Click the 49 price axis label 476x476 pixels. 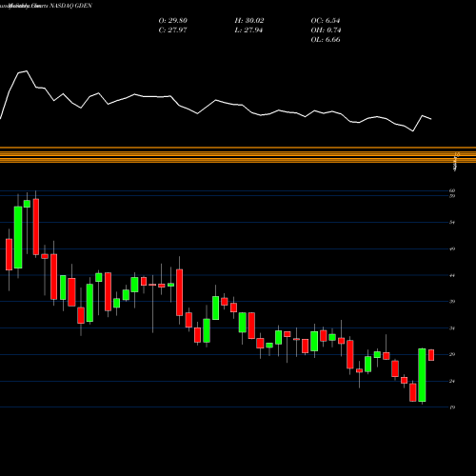point(452,248)
